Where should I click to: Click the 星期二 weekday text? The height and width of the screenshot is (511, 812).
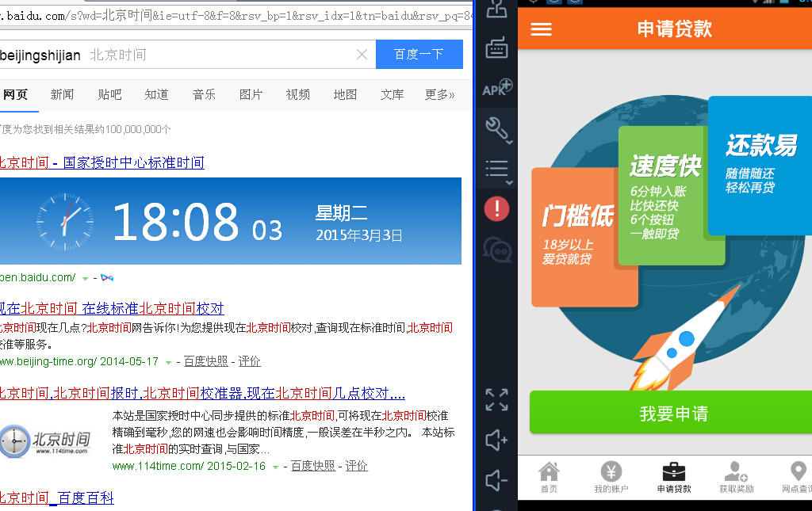click(341, 212)
